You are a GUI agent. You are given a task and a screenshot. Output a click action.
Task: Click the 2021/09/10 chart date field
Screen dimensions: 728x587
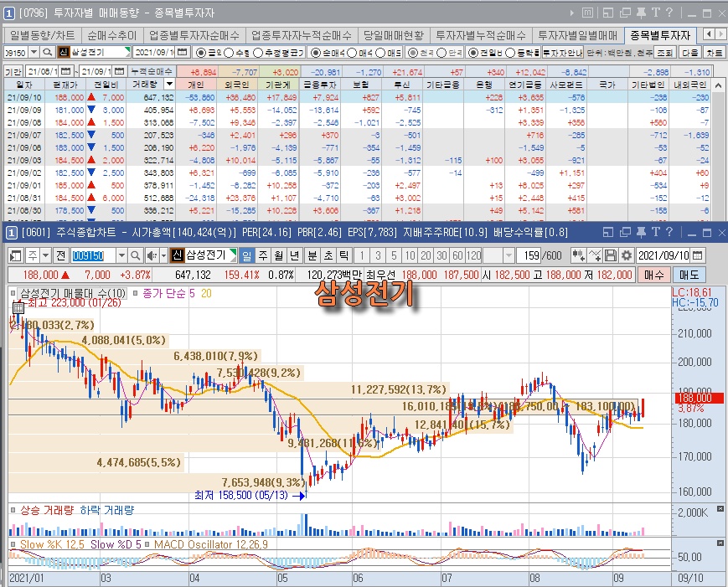663,255
